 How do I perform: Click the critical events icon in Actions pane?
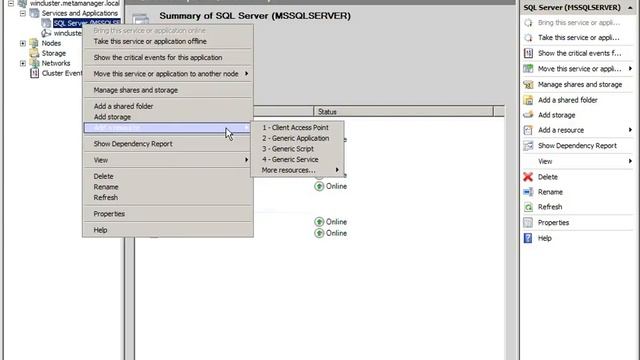coord(528,53)
